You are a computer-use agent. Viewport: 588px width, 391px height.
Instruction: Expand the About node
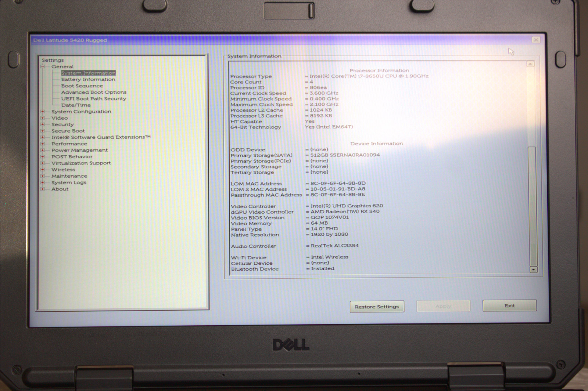click(43, 189)
